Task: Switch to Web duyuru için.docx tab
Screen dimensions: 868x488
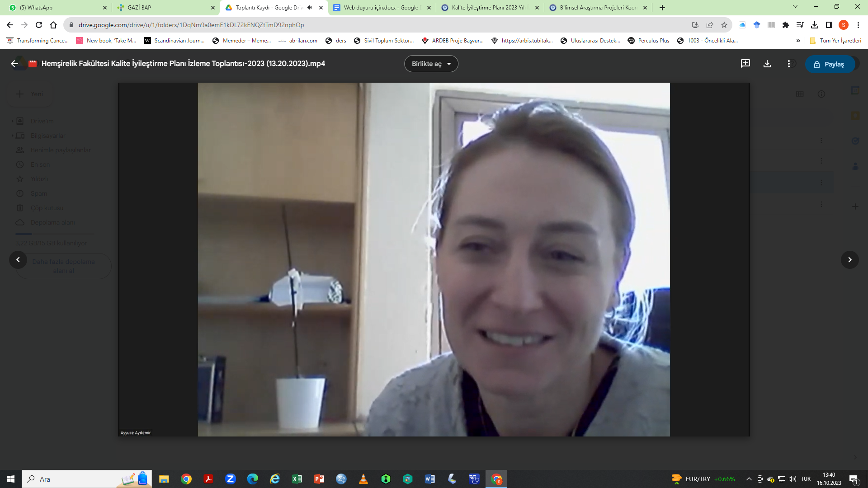Action: pos(382,8)
